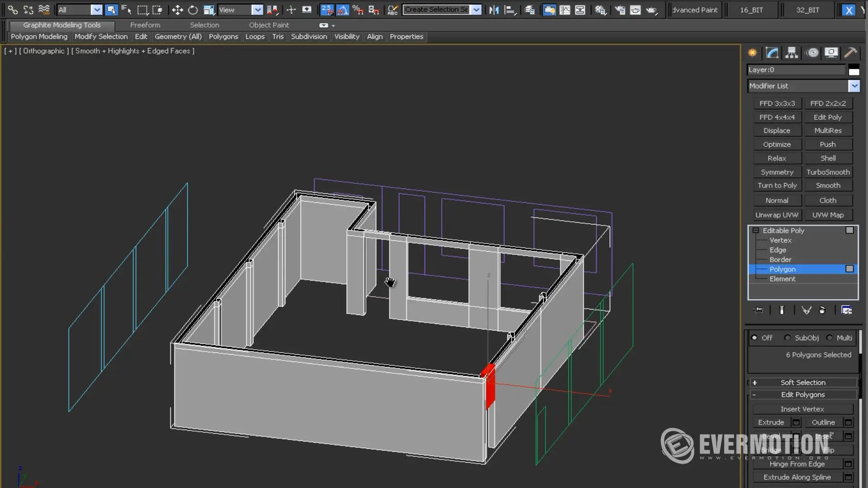
Task: Open the Hierarchy command panel tab
Action: (x=792, y=53)
